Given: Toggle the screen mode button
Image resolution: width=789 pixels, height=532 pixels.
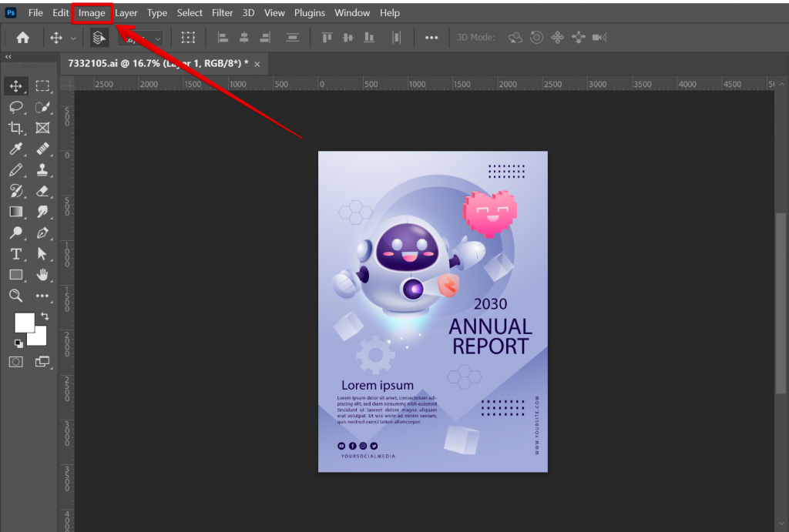Looking at the screenshot, I should [x=43, y=361].
